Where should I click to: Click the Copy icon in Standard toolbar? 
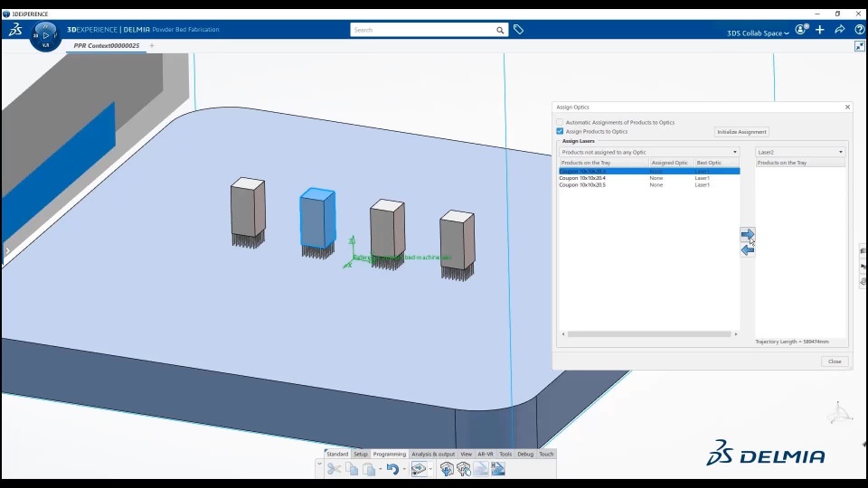[352, 469]
